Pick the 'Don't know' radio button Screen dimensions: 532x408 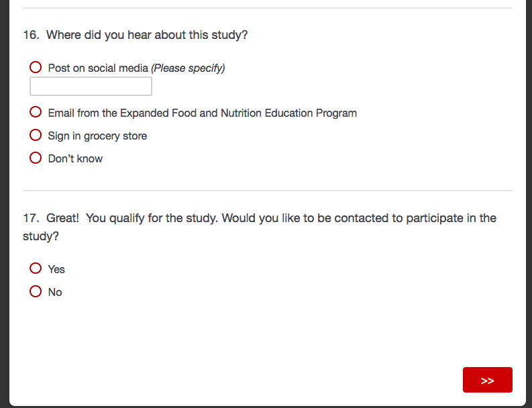pos(36,158)
